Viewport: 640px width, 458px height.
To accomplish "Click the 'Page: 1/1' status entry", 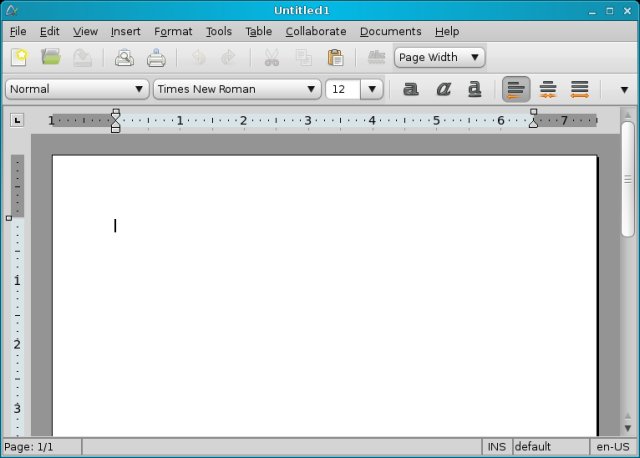I will click(41, 447).
